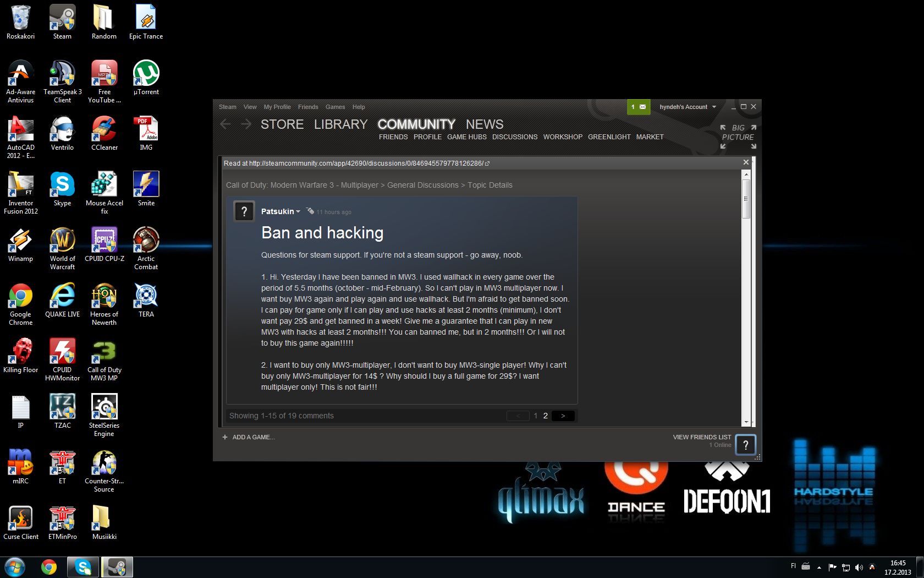Close the discussion URL bar overlay

point(746,162)
